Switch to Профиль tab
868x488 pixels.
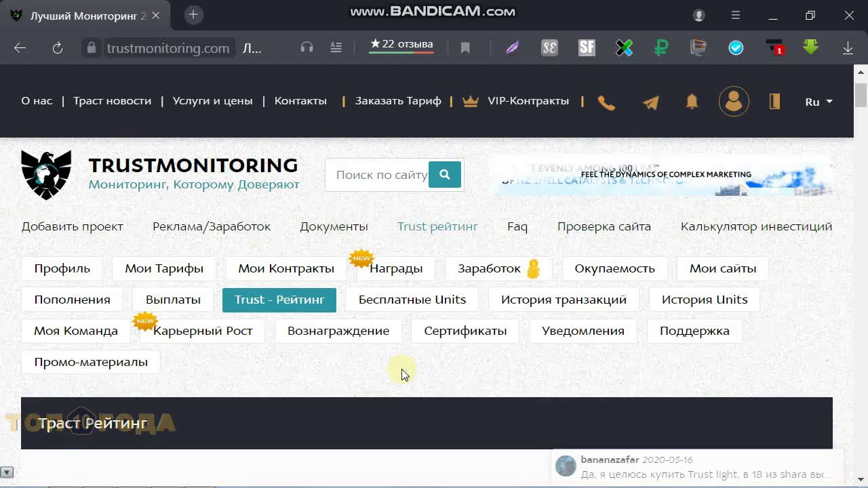(62, 268)
